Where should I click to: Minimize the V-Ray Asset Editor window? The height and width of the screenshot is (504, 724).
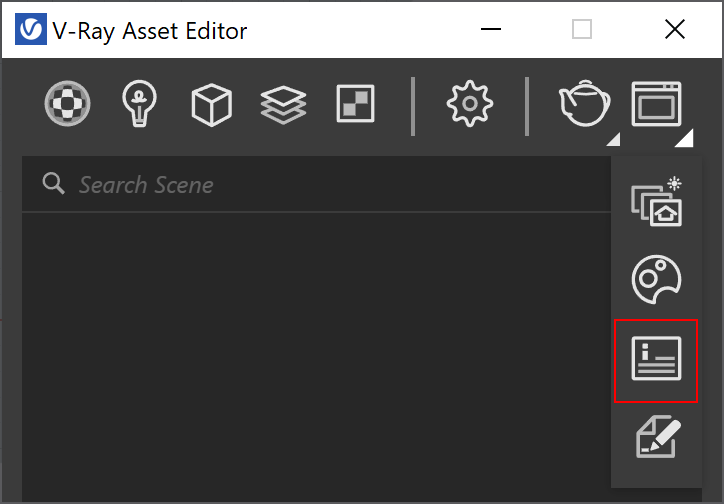[490, 29]
